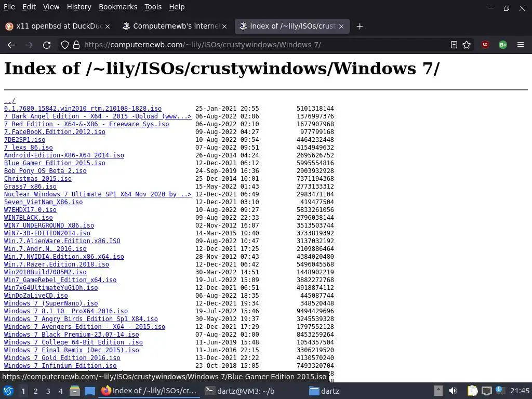
Task: Open the Help menu
Action: pos(177,7)
